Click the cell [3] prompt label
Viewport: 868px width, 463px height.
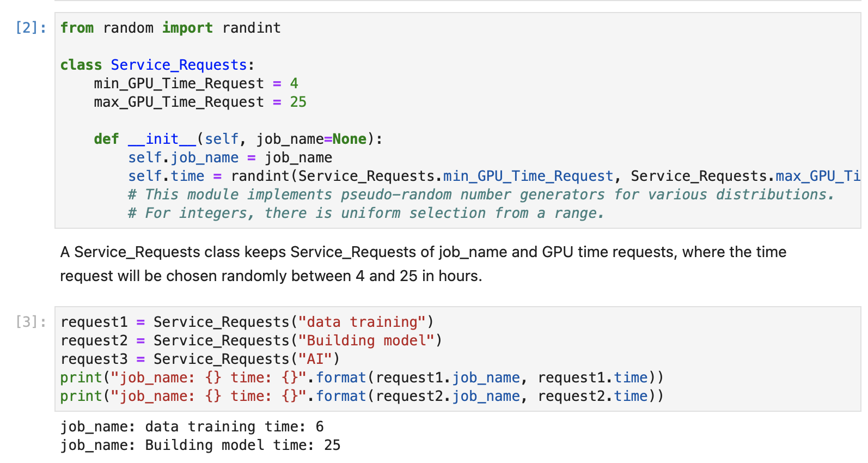[31, 322]
